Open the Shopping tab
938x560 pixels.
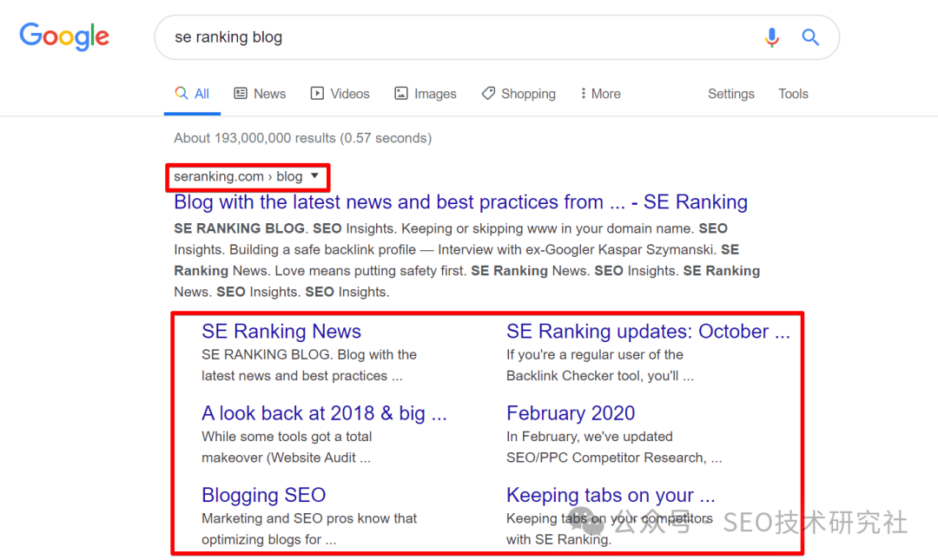pos(519,94)
